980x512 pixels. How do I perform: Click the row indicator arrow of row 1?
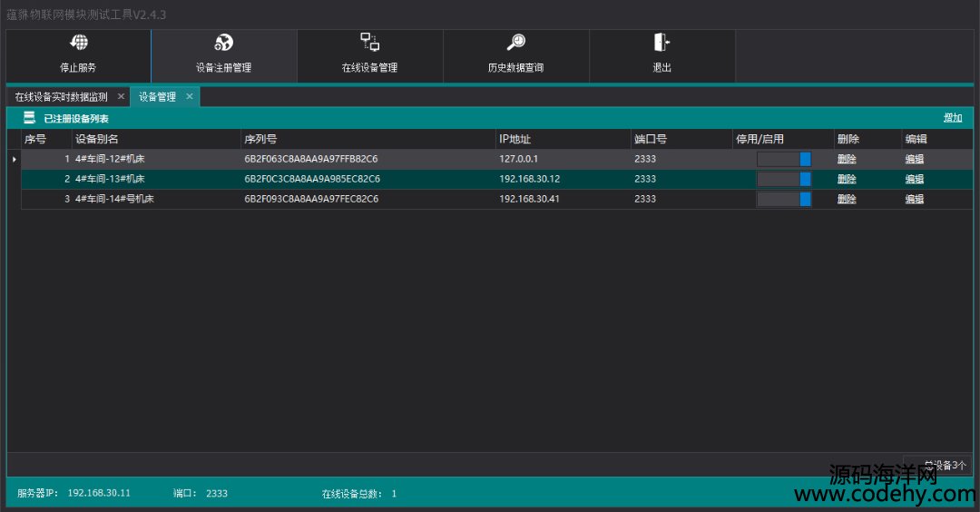(x=14, y=160)
